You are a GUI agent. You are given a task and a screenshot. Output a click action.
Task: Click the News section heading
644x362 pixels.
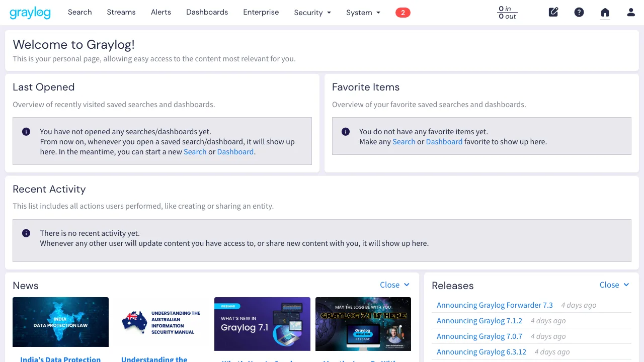point(26,286)
